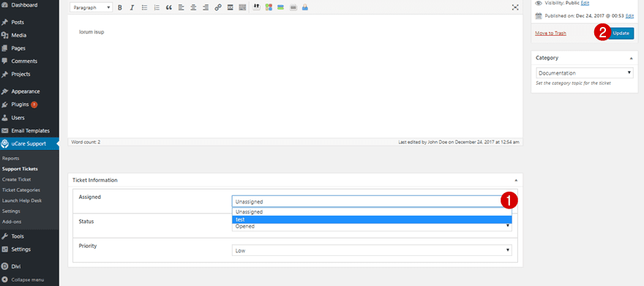
Task: Move the ticket to Trash
Action: 551,33
